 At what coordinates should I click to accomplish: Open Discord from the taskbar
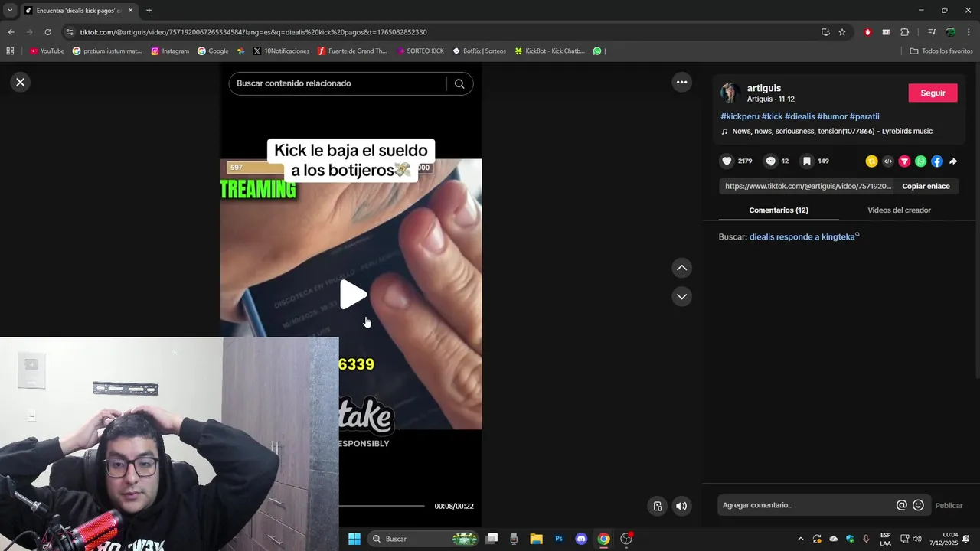point(581,539)
